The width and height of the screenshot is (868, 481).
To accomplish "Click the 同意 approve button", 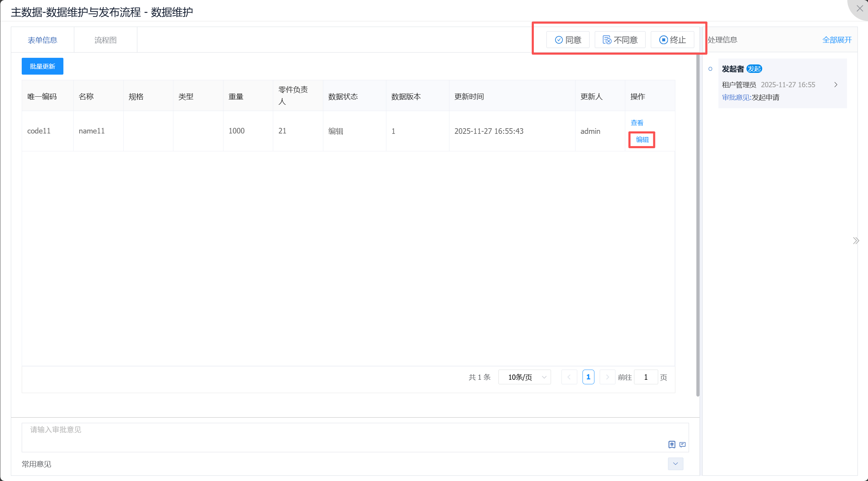I will 568,40.
